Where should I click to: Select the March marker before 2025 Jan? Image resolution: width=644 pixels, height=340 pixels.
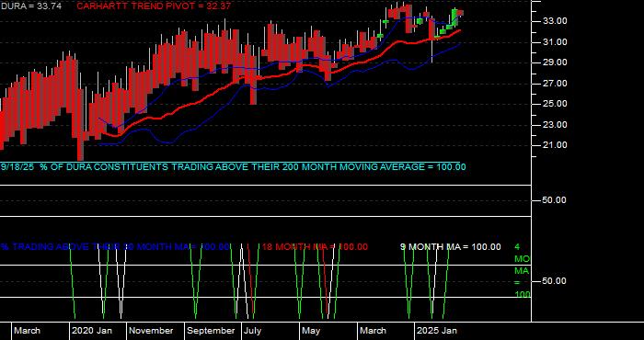click(x=373, y=331)
